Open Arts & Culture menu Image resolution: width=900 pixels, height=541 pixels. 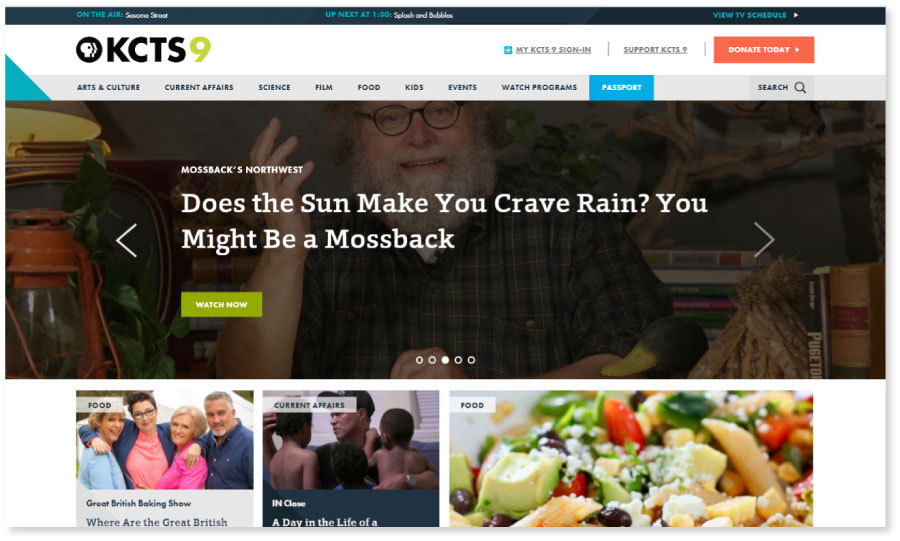(108, 87)
